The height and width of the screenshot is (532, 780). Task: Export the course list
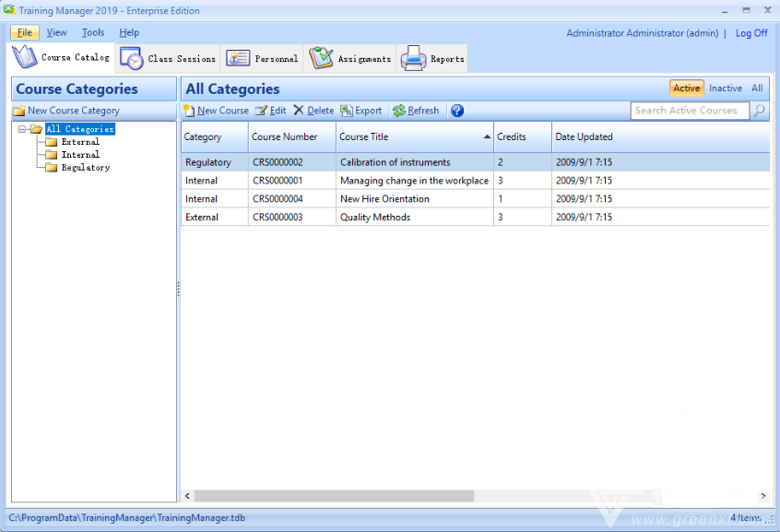[x=347, y=111]
